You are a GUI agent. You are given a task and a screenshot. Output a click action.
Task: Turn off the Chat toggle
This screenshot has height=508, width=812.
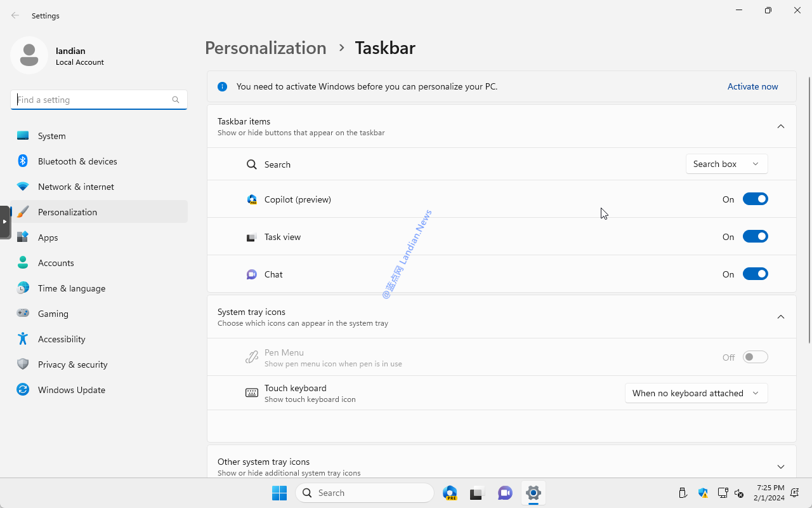756,274
